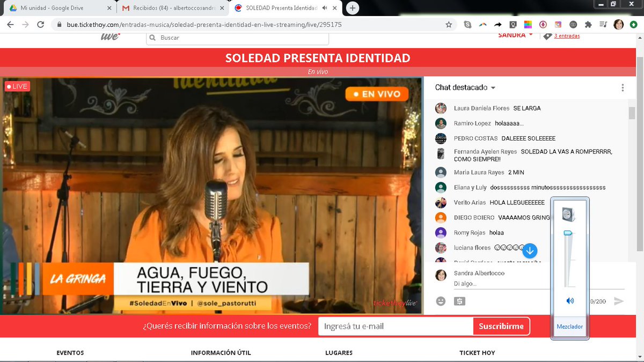Screen dimensions: 644x362
Task: Open new browser tab with plus
Action: [x=353, y=8]
